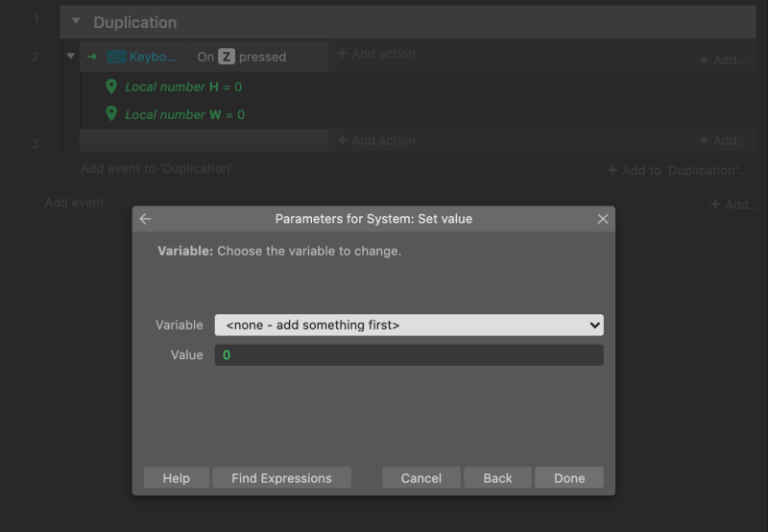Screen dimensions: 768x532
Task: Open the Variable dropdown list
Action: point(409,325)
